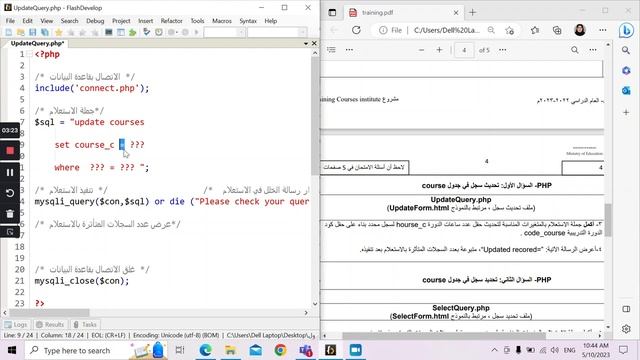Click the check syntax icon
The image size is (640, 360).
[x=147, y=32]
